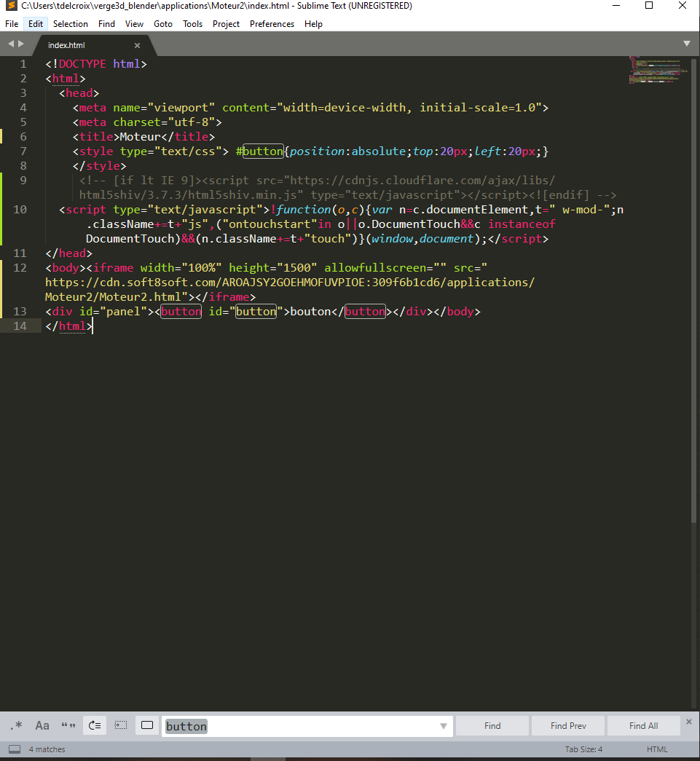This screenshot has height=761, width=700.
Task: Click the highlighted '#button' CSS selector
Action: (x=259, y=151)
